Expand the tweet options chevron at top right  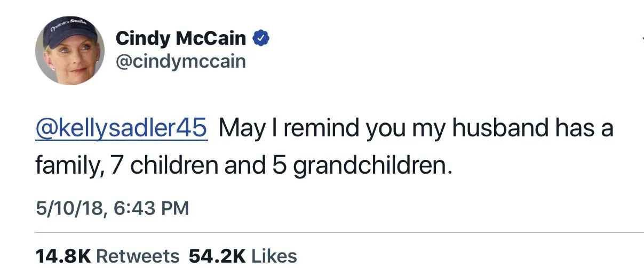coord(641,38)
